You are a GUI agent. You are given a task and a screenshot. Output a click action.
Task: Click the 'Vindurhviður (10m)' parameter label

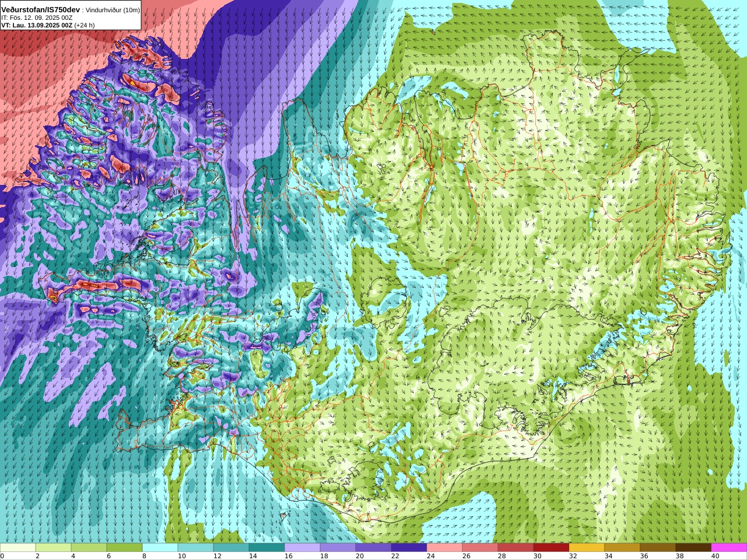point(113,10)
